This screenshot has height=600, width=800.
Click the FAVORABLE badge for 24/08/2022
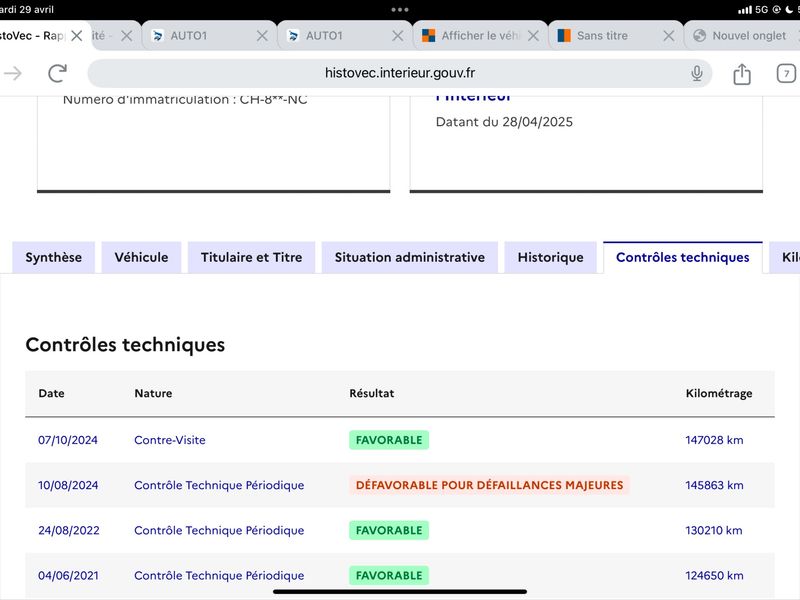pyautogui.click(x=389, y=531)
